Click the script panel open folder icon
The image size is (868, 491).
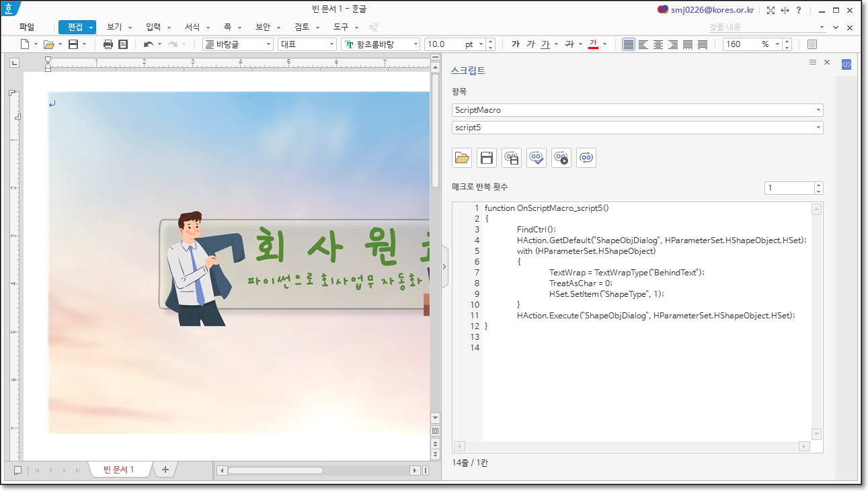[462, 158]
